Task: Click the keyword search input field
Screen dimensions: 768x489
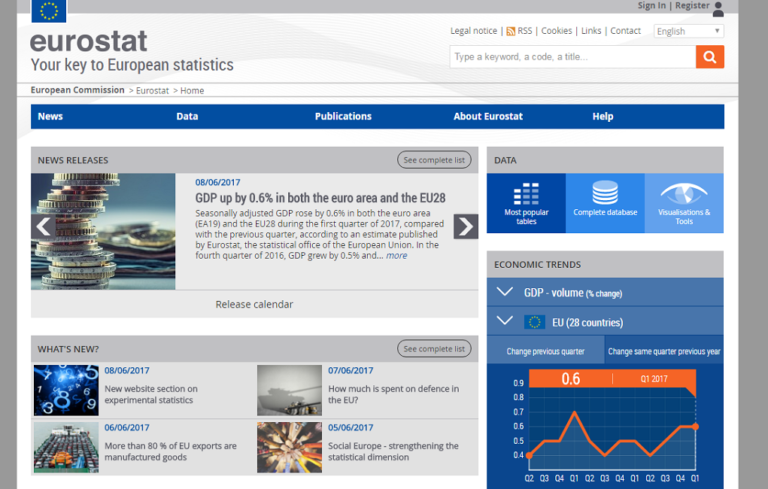Action: tap(573, 57)
